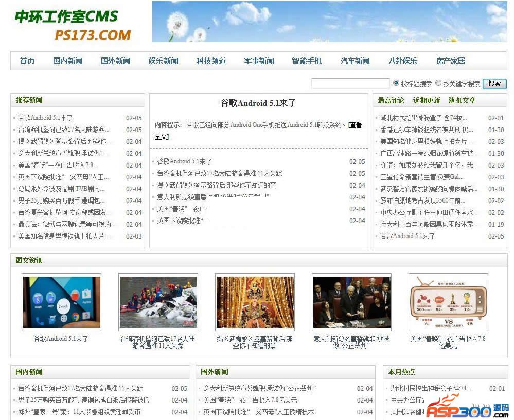Switch to the 随机文章 tab
The width and height of the screenshot is (514, 420).
coord(462,100)
